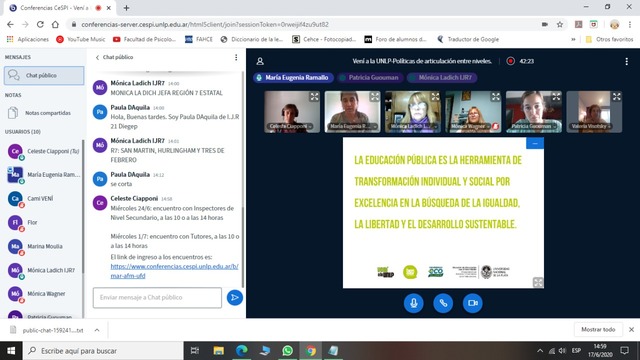Image resolution: width=640 pixels, height=360 pixels.
Task: Click the camera permission icon in address bar
Action: point(544,24)
